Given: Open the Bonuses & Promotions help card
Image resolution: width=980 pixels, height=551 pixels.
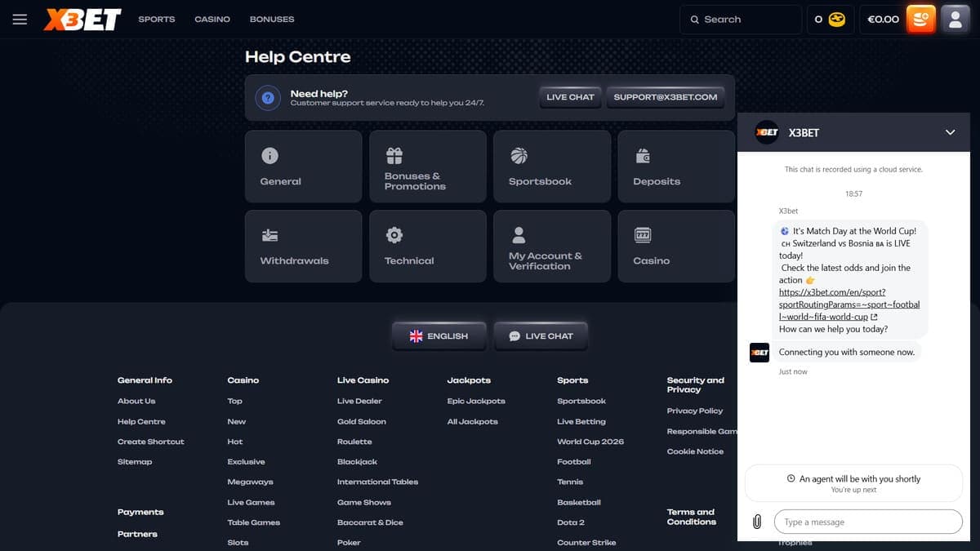Looking at the screenshot, I should (427, 167).
